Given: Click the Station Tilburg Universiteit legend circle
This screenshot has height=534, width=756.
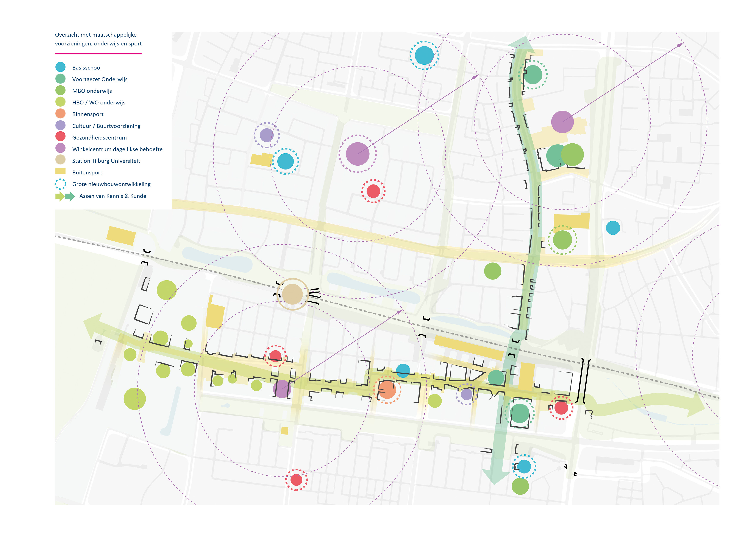Looking at the screenshot, I should 60,160.
